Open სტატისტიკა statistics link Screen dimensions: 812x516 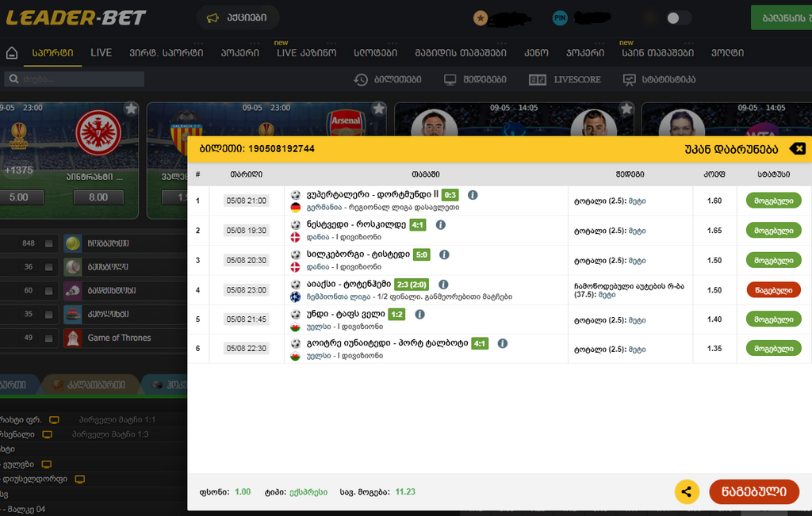659,80
